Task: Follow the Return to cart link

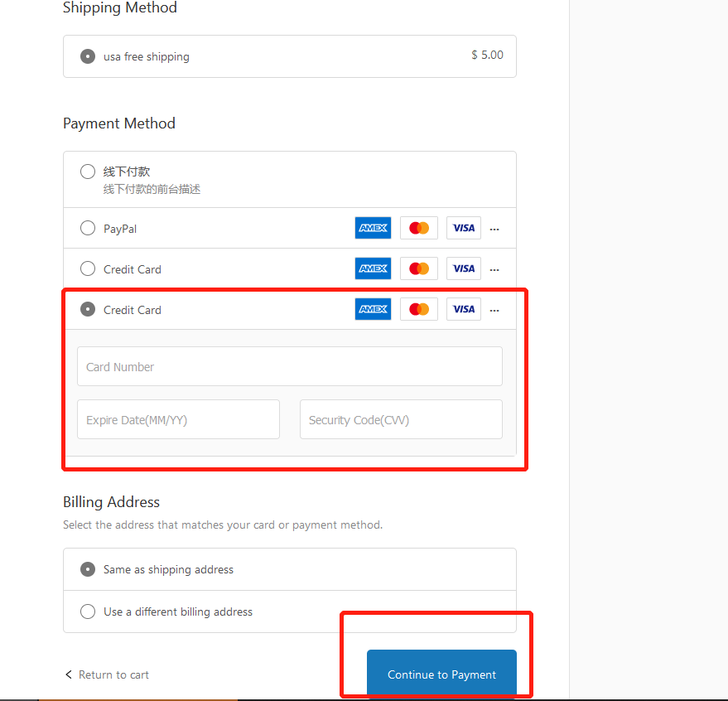Action: point(113,674)
